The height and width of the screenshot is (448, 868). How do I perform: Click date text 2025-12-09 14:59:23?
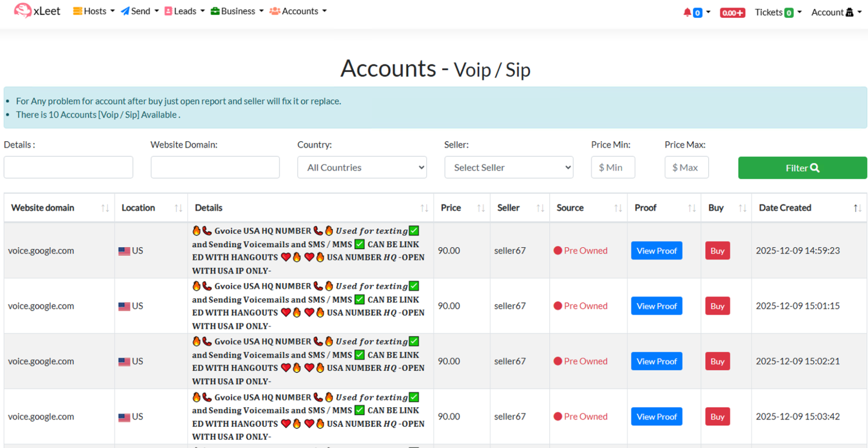point(798,250)
